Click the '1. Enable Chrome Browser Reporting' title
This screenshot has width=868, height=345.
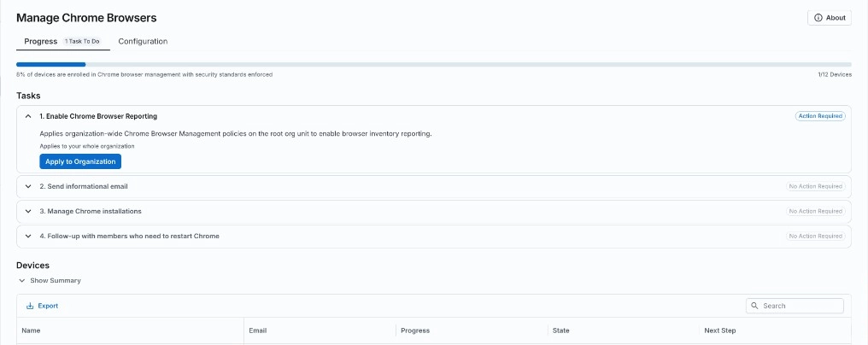click(98, 116)
